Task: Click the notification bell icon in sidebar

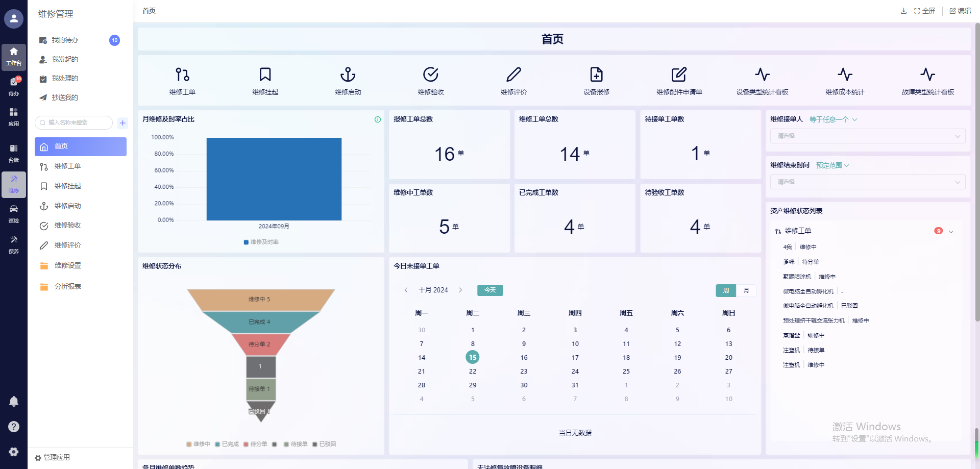Action: point(14,402)
